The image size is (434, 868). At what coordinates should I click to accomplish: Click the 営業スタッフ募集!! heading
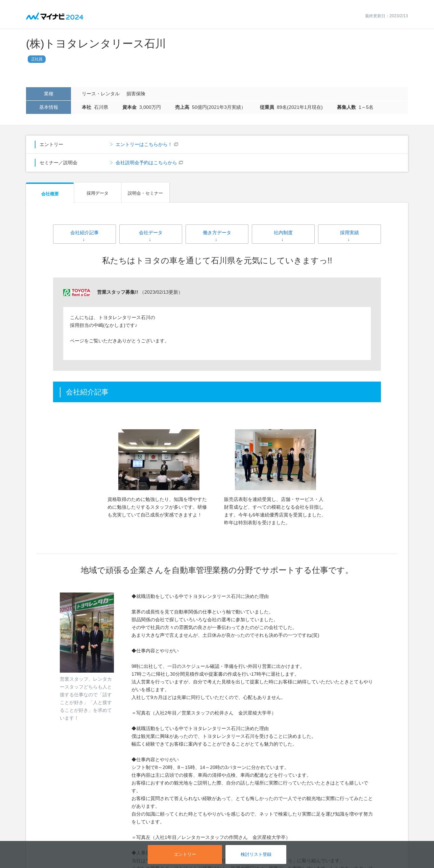[x=117, y=292]
